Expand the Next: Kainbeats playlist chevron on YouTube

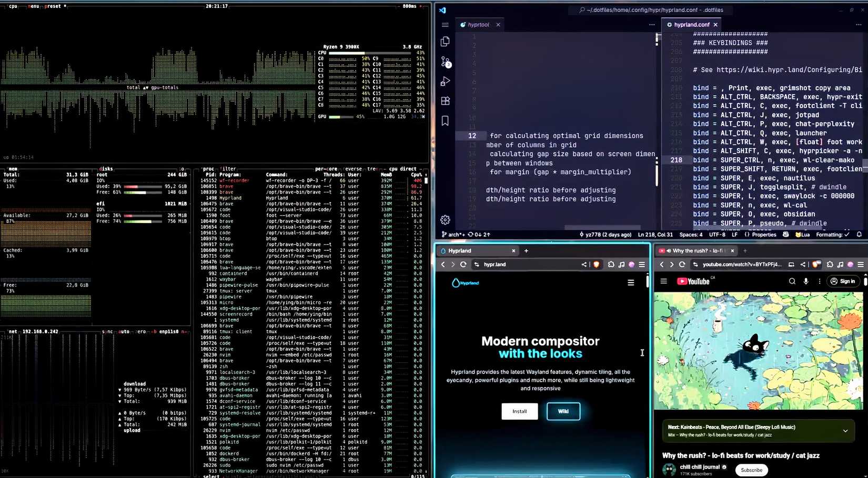pos(845,431)
